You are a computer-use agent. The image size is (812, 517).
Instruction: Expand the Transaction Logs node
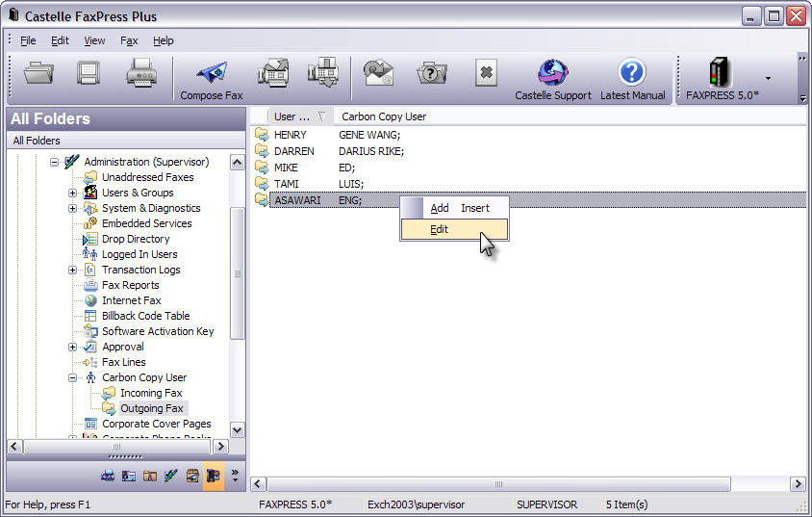72,270
